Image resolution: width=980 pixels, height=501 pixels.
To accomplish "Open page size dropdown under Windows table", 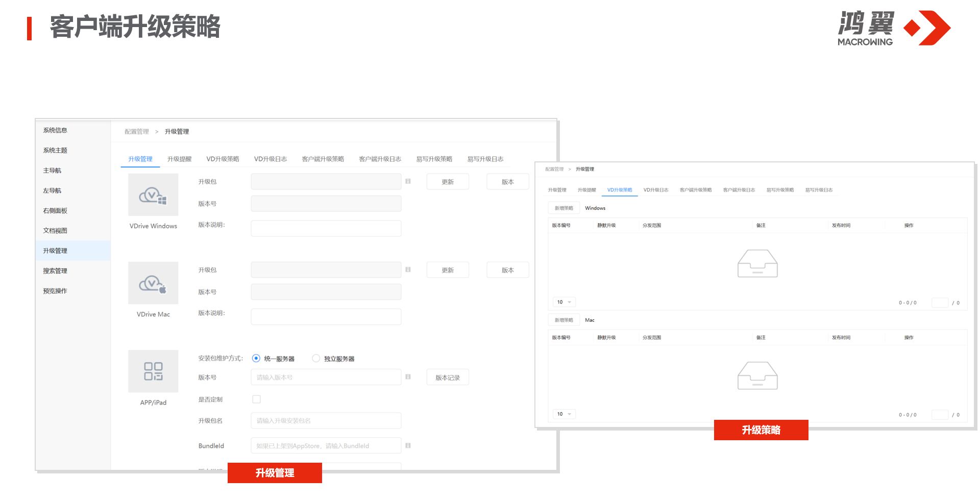I will click(x=564, y=302).
